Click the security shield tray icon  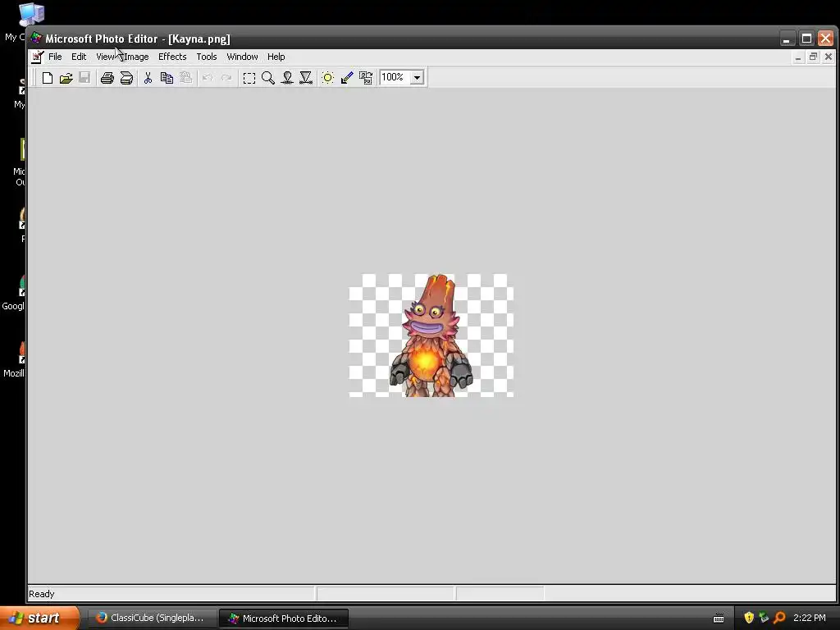[748, 618]
